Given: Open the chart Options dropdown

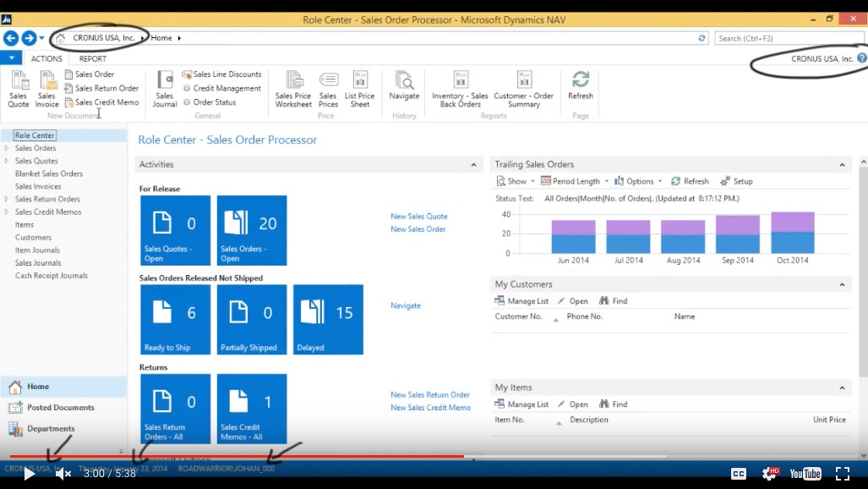Looking at the screenshot, I should 638,181.
